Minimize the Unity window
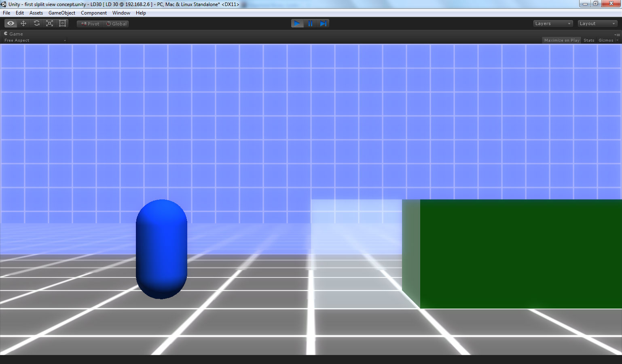 click(x=585, y=4)
